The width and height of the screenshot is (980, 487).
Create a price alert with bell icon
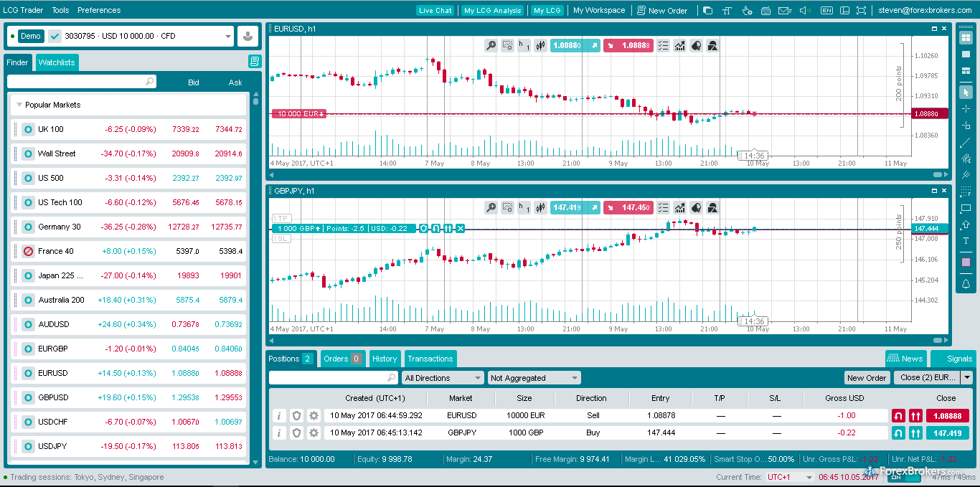coord(966,284)
